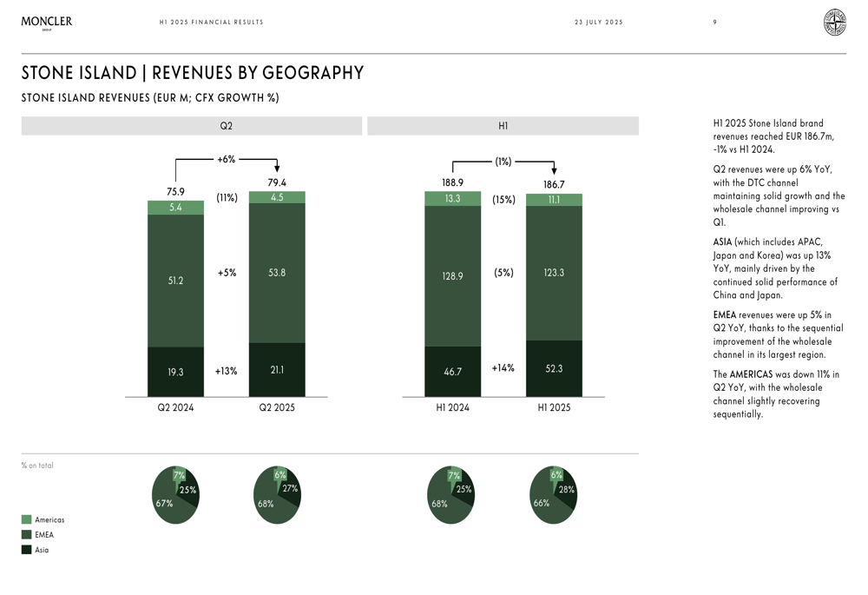This screenshot has height=595, width=868.
Task: Click the Americas '4.5' segment in Q2 2025
Action: coord(277,197)
